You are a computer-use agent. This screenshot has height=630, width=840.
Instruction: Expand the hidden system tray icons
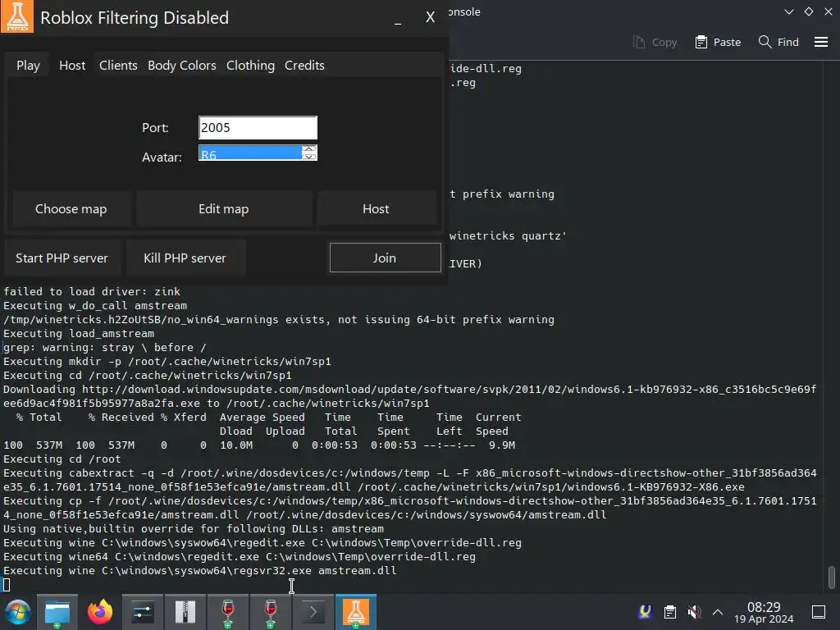click(x=718, y=612)
